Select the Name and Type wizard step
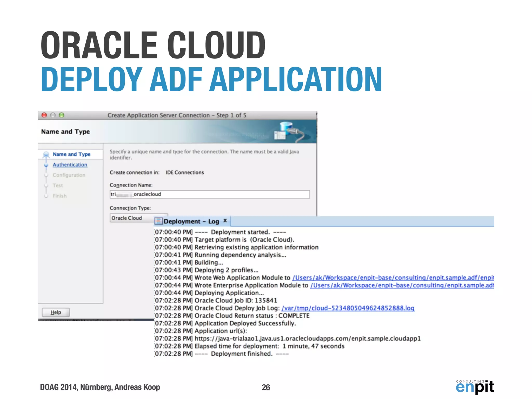Screen dimensions: 532x399 (71, 154)
